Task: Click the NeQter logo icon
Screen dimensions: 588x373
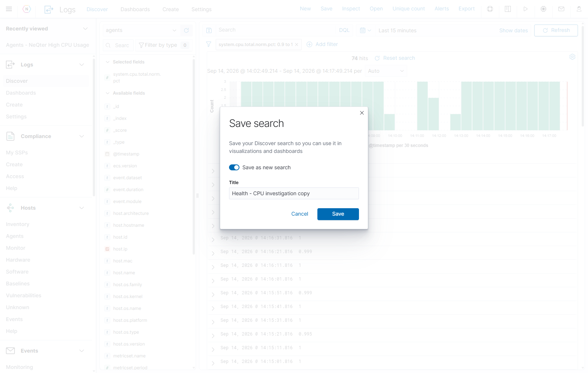Action: (x=27, y=9)
